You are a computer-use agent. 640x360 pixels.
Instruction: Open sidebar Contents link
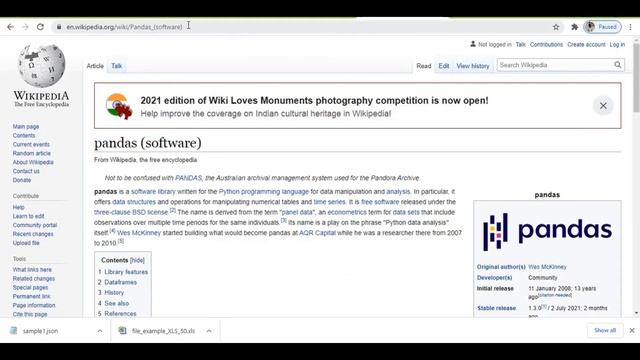pos(24,136)
